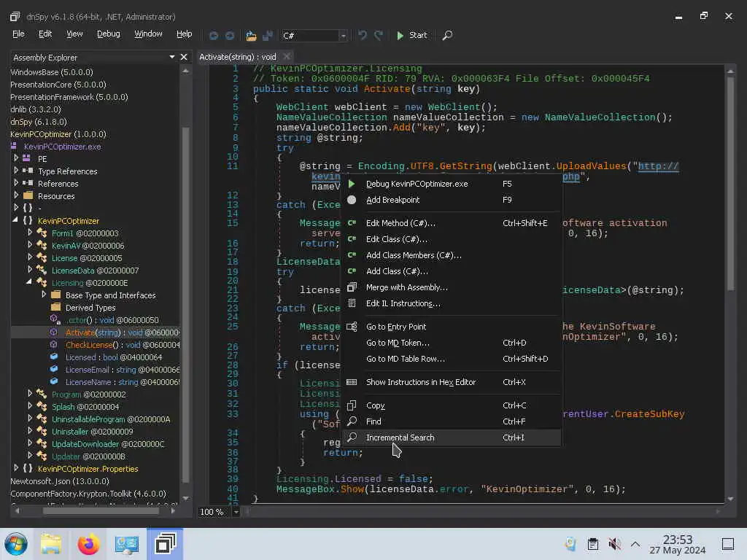Image resolution: width=747 pixels, height=560 pixels.
Task: Open the Edit menu
Action: [45, 34]
